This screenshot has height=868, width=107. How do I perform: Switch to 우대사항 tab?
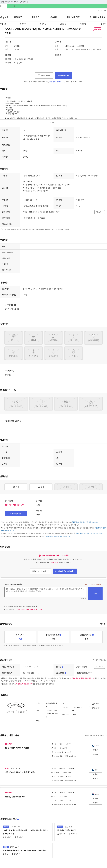[x=43, y=24]
